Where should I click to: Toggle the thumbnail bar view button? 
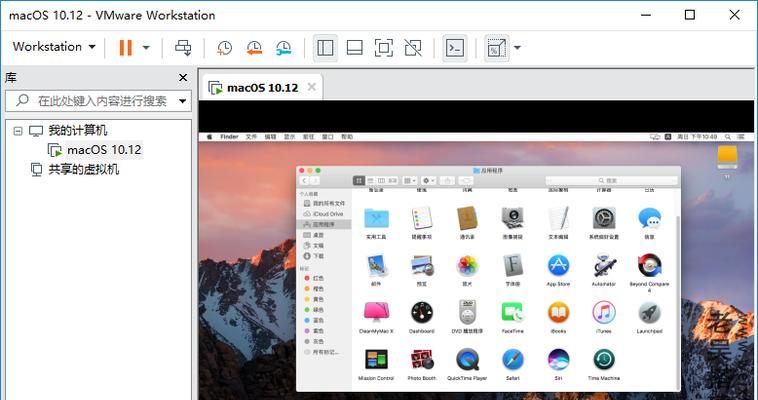(354, 47)
